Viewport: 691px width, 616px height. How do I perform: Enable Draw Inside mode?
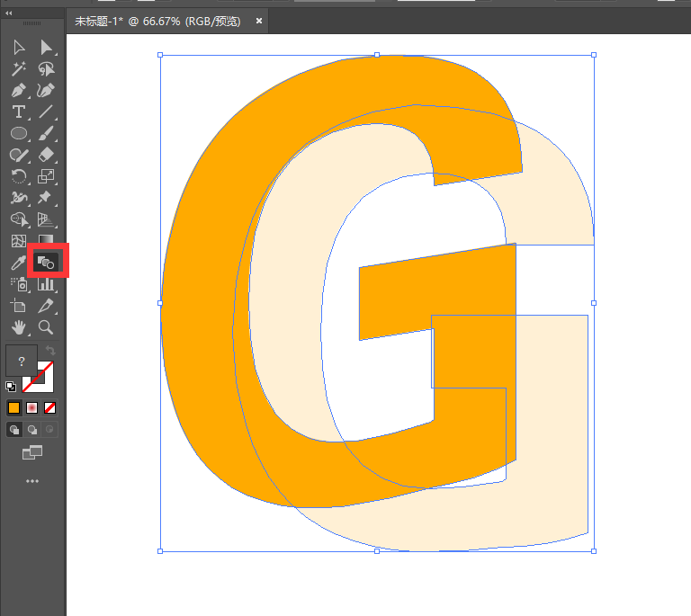(49, 429)
